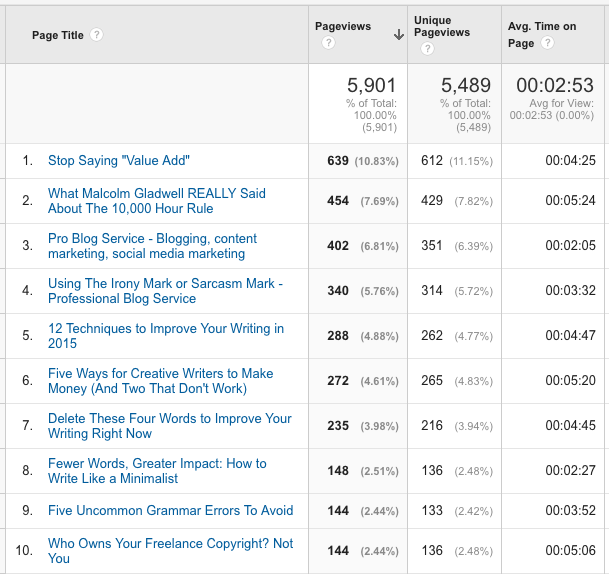Click unique pageviews value 351
Screen dimensions: 609x579
(x=432, y=246)
